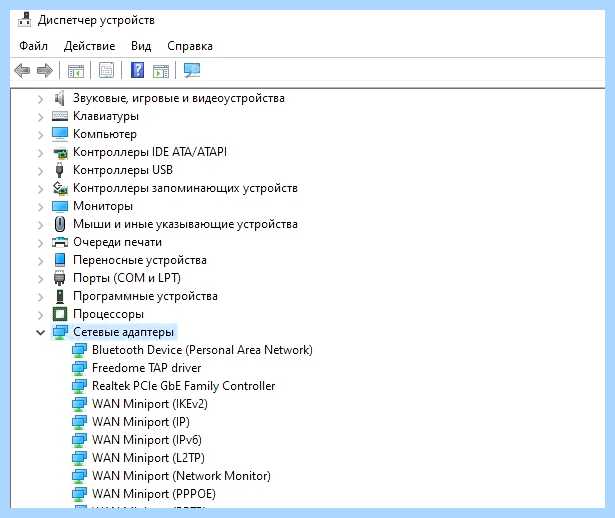Click the processor chip icon
615x518 pixels.
tap(60, 314)
